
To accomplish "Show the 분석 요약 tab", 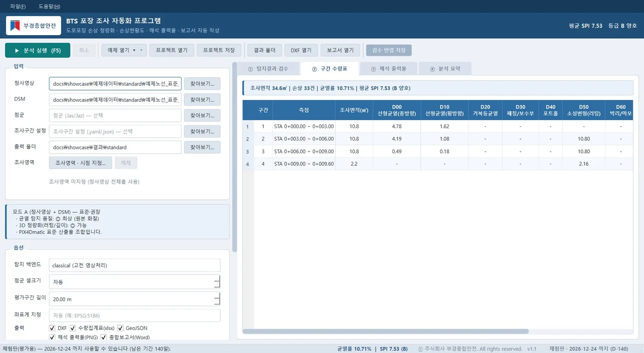I will pos(445,69).
